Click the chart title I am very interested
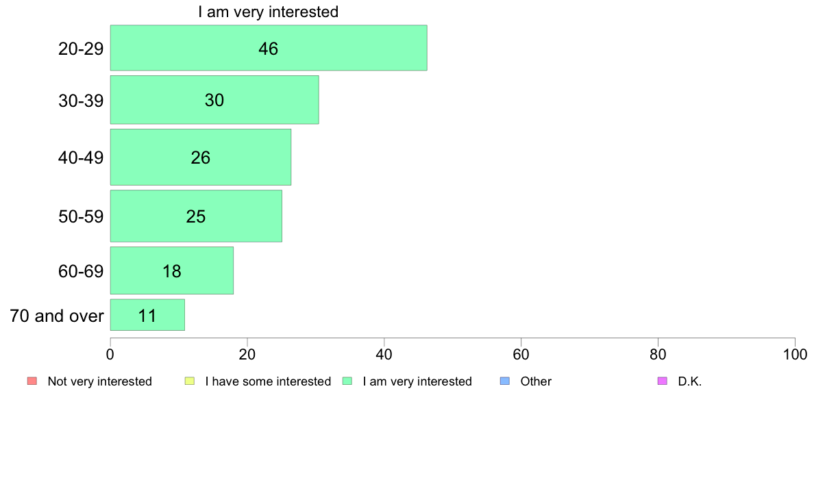Image resolution: width=814 pixels, height=504 pixels. [x=269, y=12]
